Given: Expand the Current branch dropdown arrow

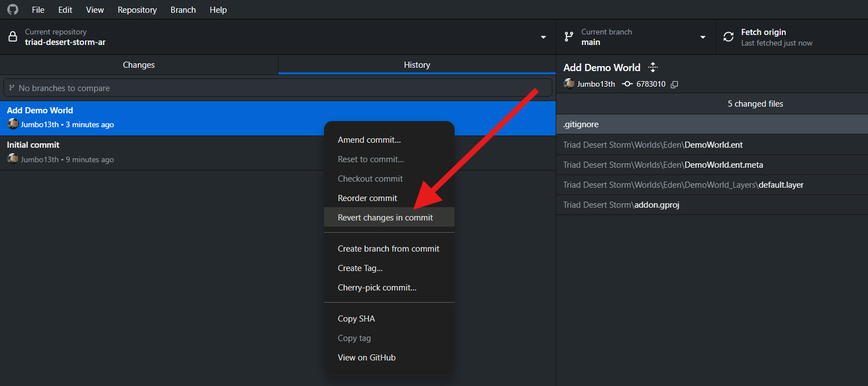Looking at the screenshot, I should coord(703,37).
